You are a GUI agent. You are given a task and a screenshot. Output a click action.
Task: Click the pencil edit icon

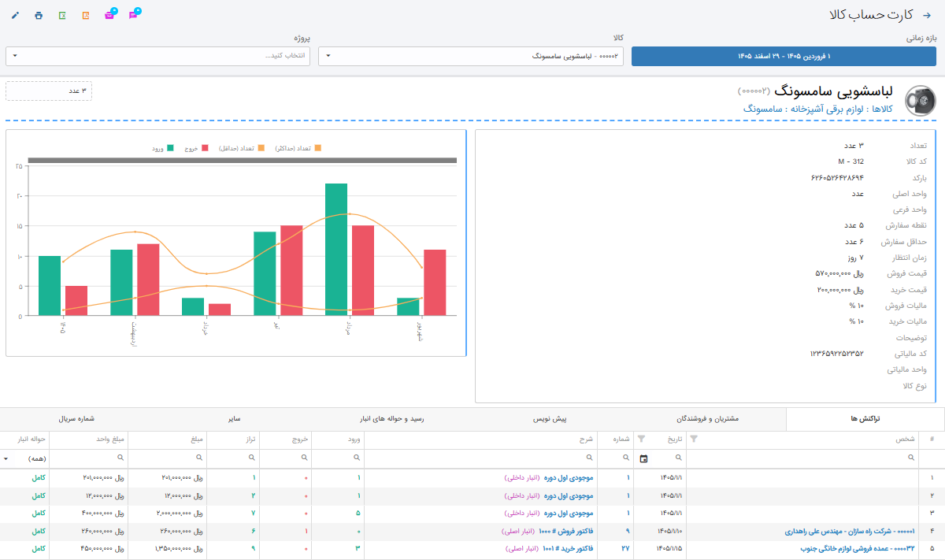(16, 16)
